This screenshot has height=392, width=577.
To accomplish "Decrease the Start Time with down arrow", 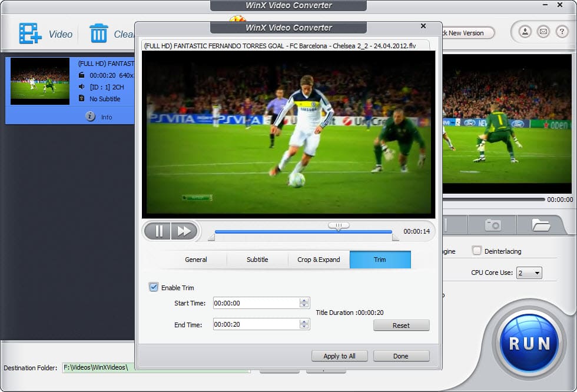I will click(x=304, y=305).
